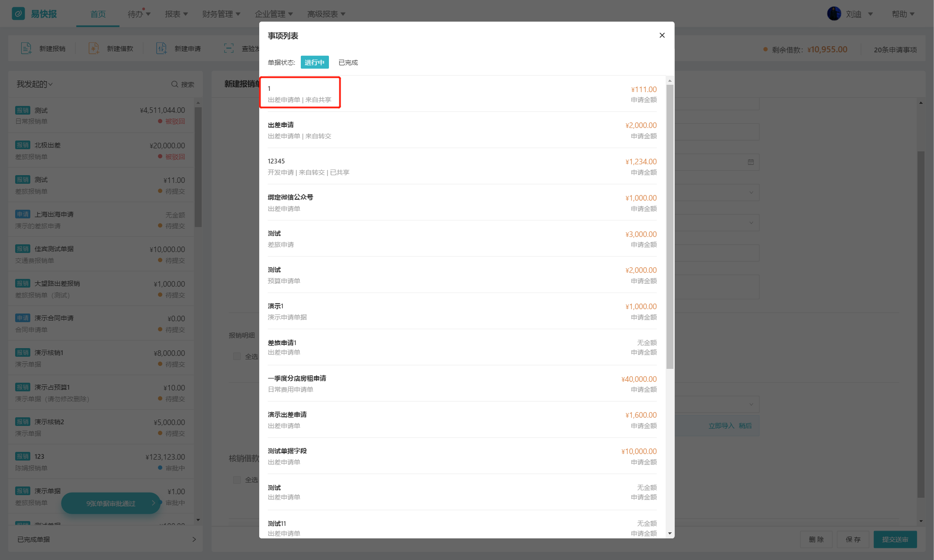The width and height of the screenshot is (934, 560).
Task: Click the user avatar 刘迪
Action: click(x=834, y=14)
